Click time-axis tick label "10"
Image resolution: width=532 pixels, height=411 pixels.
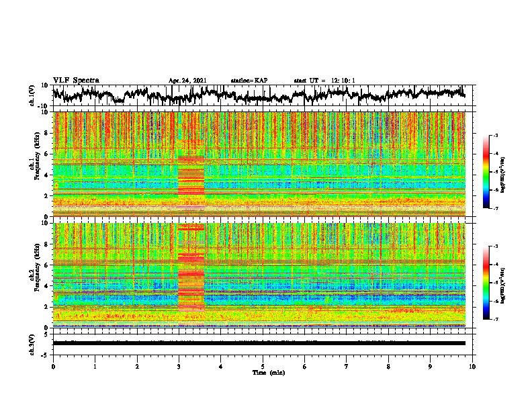point(472,367)
